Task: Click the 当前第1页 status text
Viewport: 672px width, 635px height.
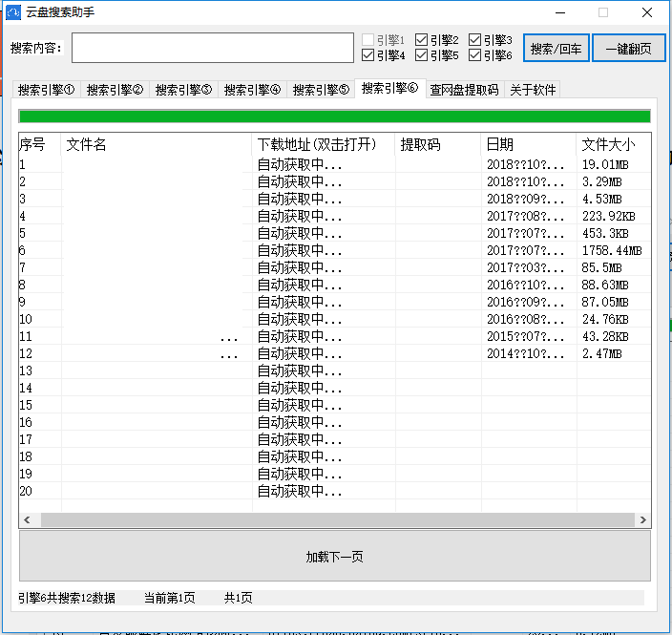Action: 170,598
